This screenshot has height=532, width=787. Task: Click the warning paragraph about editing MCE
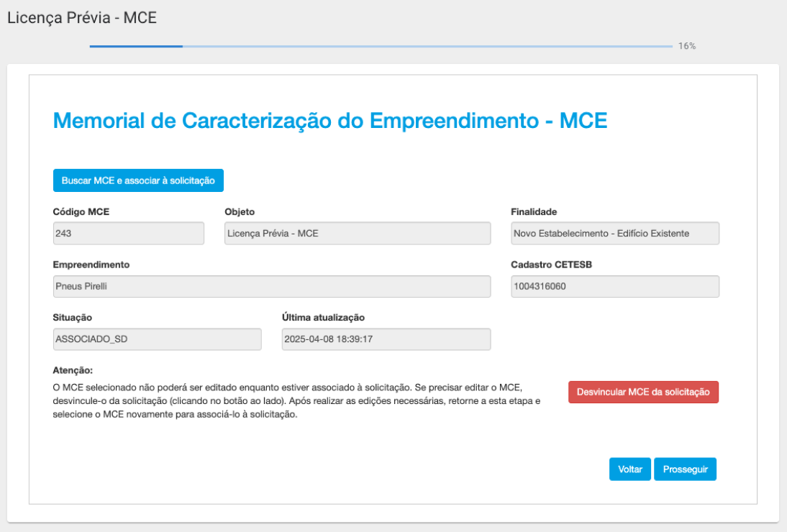pos(296,401)
